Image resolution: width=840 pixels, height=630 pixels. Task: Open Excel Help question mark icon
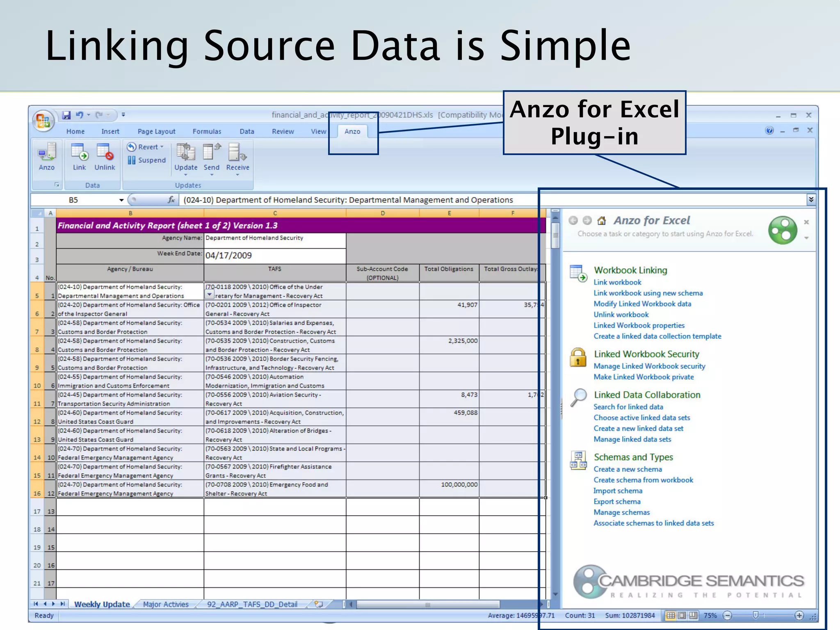pyautogui.click(x=769, y=130)
